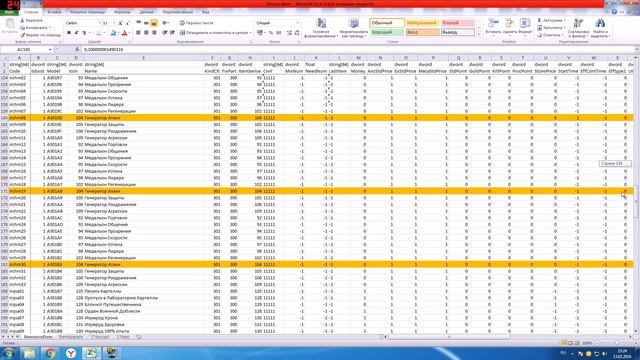Click the text orientation icon
The image size is (640, 360).
click(x=165, y=23)
